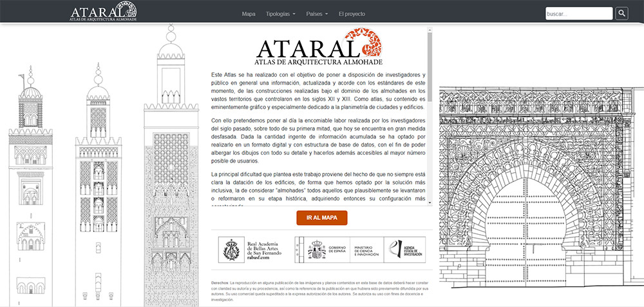Click the text panel scrollbar thumb
The image size is (644, 307).
pyautogui.click(x=430, y=66)
